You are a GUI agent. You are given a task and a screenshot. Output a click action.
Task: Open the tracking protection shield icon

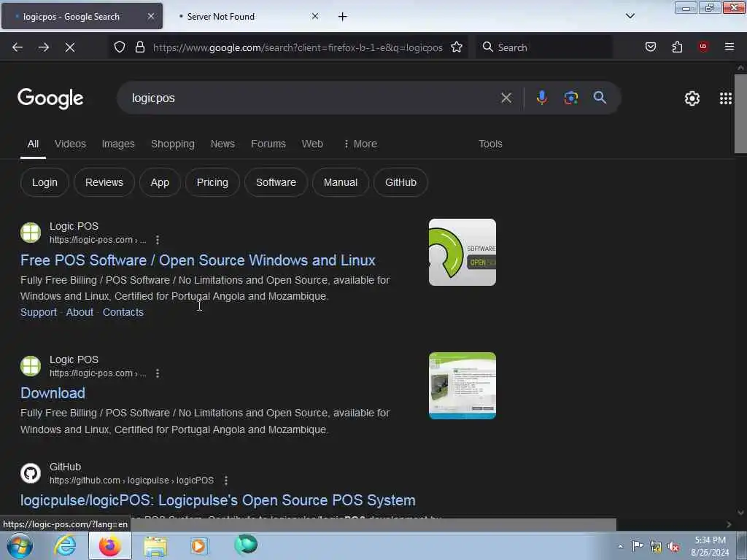pos(120,47)
